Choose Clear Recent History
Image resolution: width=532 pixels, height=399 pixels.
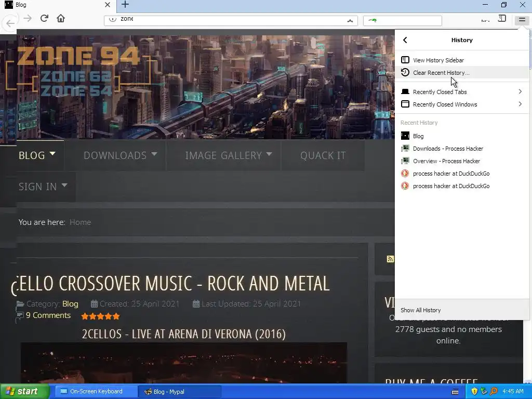[461, 73]
